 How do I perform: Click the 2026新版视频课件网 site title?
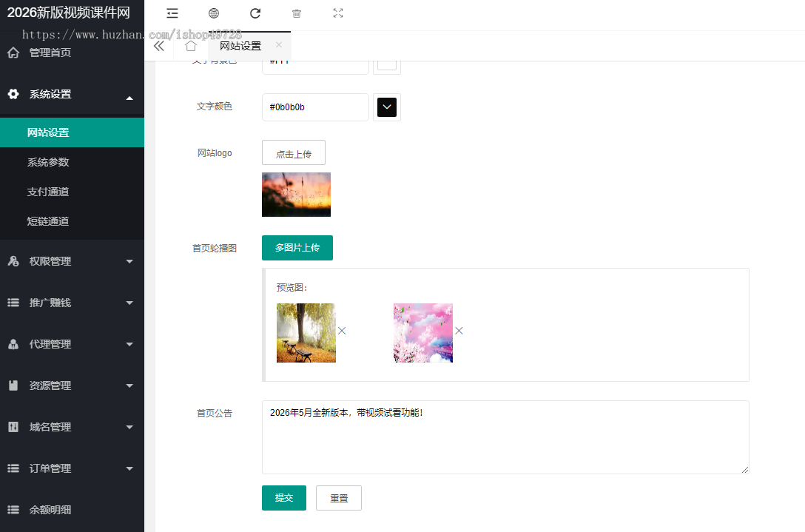click(68, 13)
